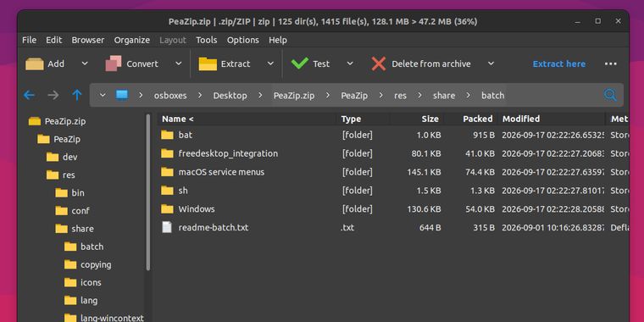
Task: Click the red Delete from archive icon
Action: tap(378, 64)
